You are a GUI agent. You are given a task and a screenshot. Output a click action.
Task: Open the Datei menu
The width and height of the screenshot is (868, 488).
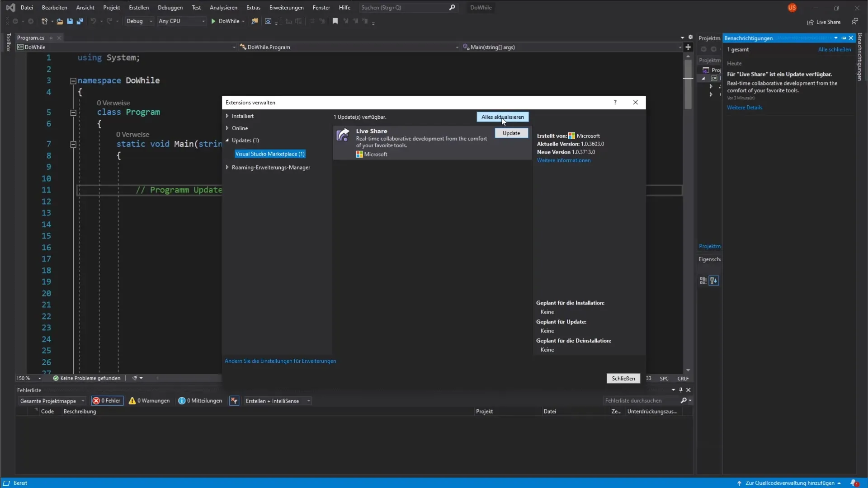click(27, 8)
